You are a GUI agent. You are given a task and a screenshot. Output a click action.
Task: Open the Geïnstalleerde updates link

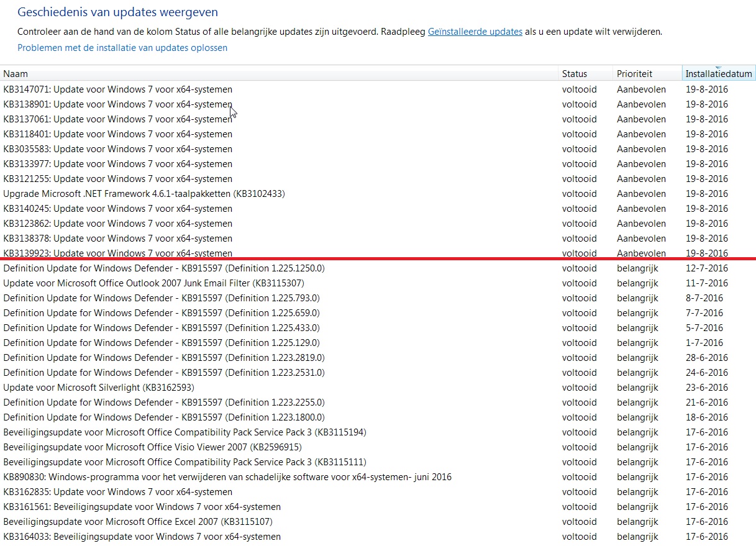(x=475, y=32)
